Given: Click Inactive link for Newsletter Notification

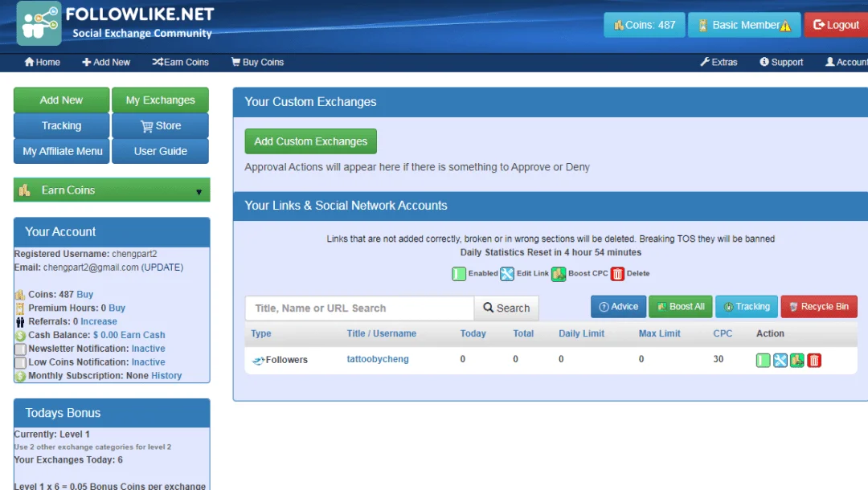Looking at the screenshot, I should click(148, 349).
